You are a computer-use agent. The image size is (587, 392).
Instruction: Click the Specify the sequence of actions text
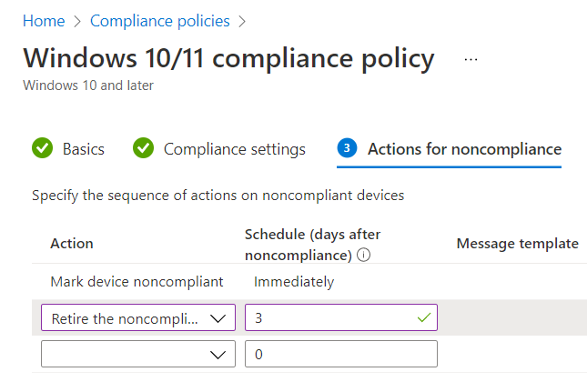(x=218, y=196)
